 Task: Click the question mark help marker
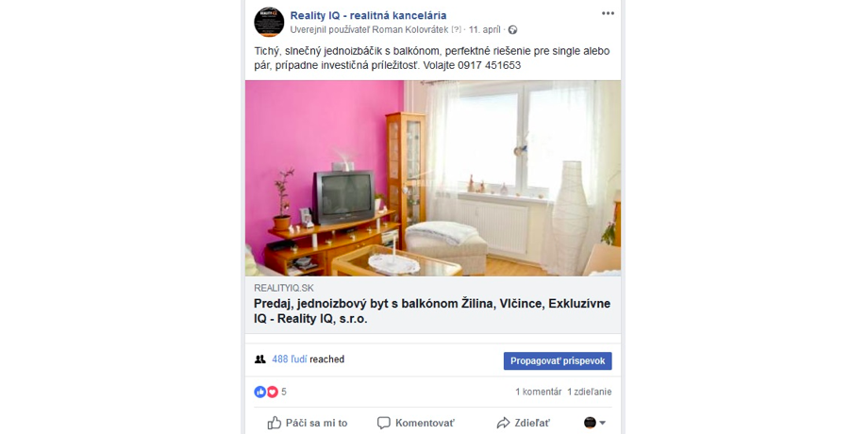(456, 30)
